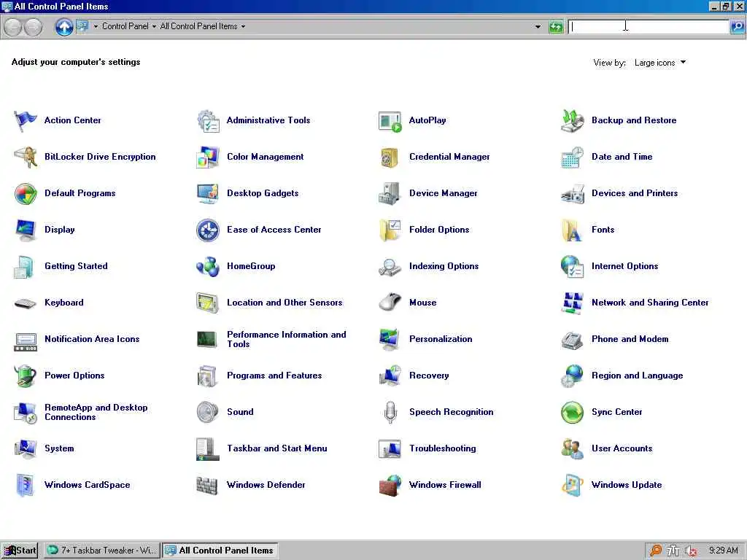Open the Getting Started link

(x=76, y=266)
